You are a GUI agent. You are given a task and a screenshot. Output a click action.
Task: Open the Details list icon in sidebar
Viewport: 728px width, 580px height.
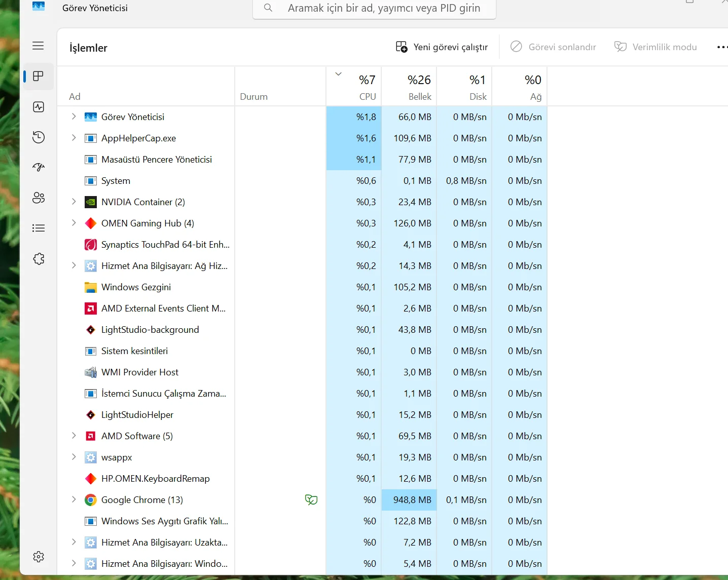pos(39,228)
